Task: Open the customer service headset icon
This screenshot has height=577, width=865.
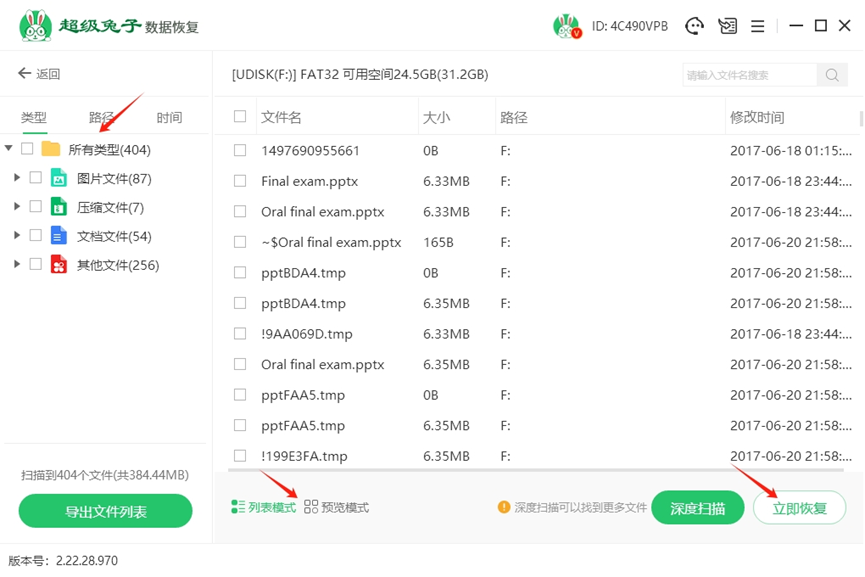Action: tap(694, 26)
